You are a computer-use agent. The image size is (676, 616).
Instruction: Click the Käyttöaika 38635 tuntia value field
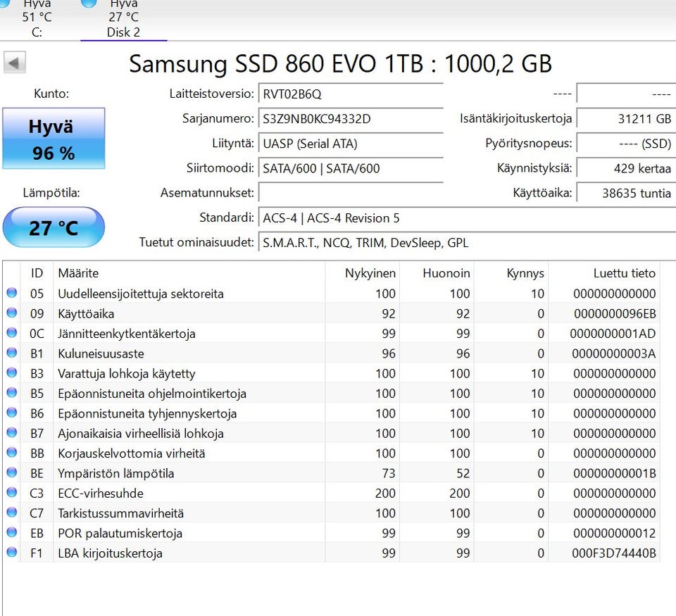[x=625, y=193]
